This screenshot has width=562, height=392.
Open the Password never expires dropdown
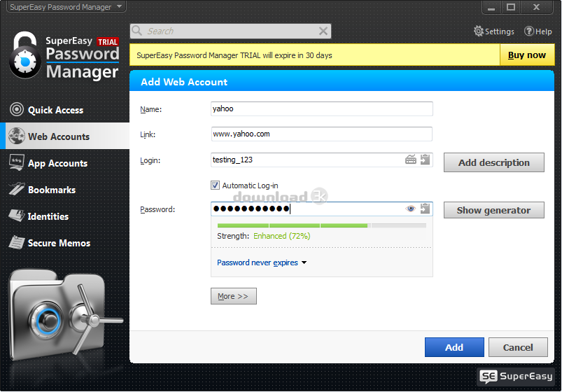pos(262,263)
